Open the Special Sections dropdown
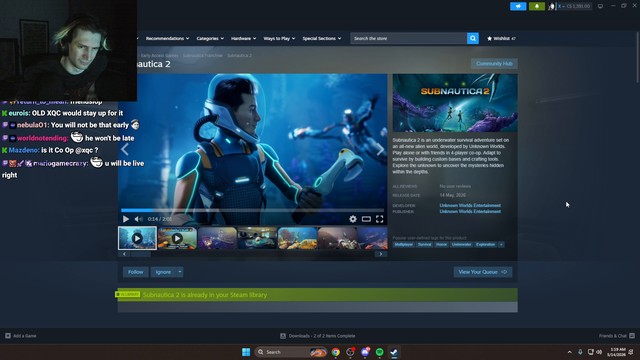Screen dimensions: 640x360 pos(322,38)
